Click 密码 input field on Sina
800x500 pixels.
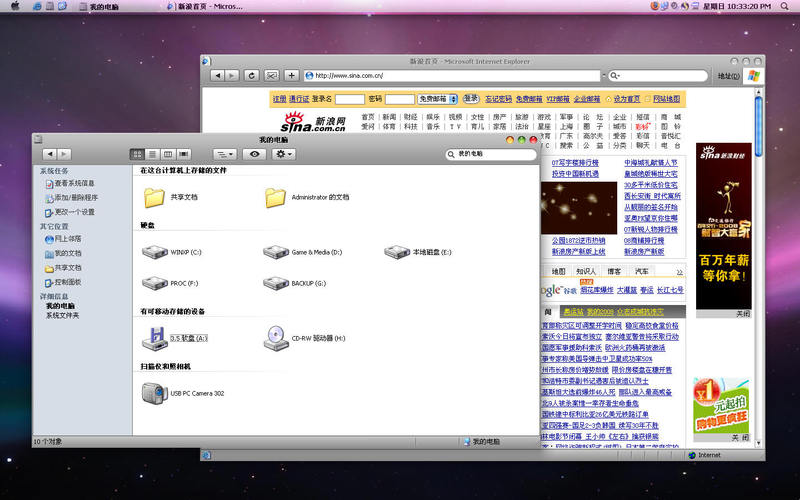399,99
